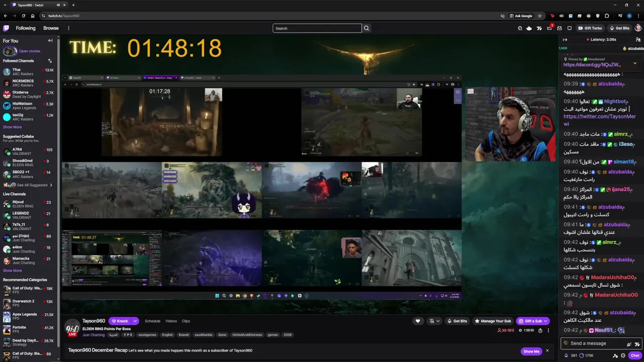Mute the Twitch browser tab audio

click(58, 5)
